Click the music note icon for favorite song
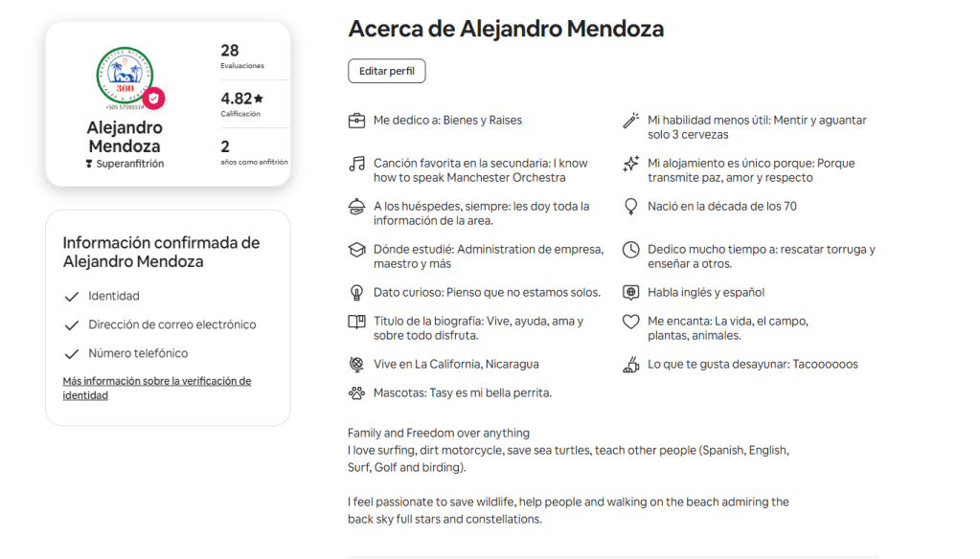 click(356, 164)
